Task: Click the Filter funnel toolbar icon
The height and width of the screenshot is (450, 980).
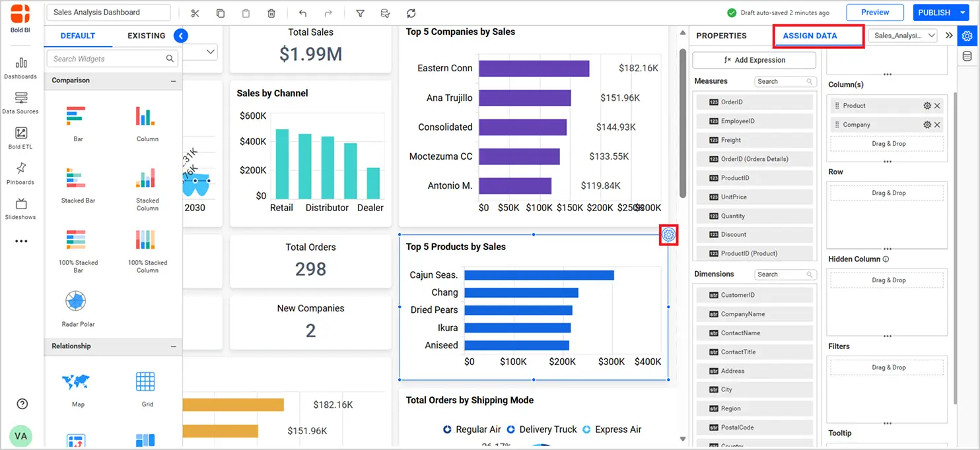Action: (360, 13)
